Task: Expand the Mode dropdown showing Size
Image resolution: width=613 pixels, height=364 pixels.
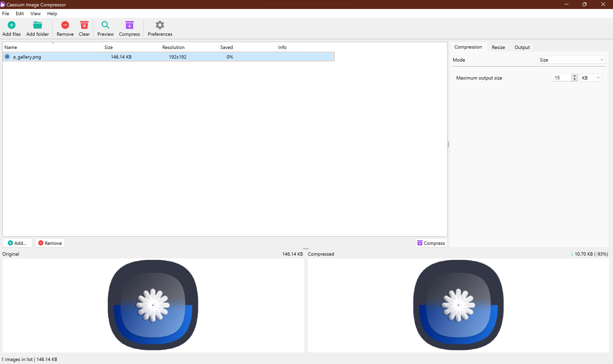Action: coord(572,60)
